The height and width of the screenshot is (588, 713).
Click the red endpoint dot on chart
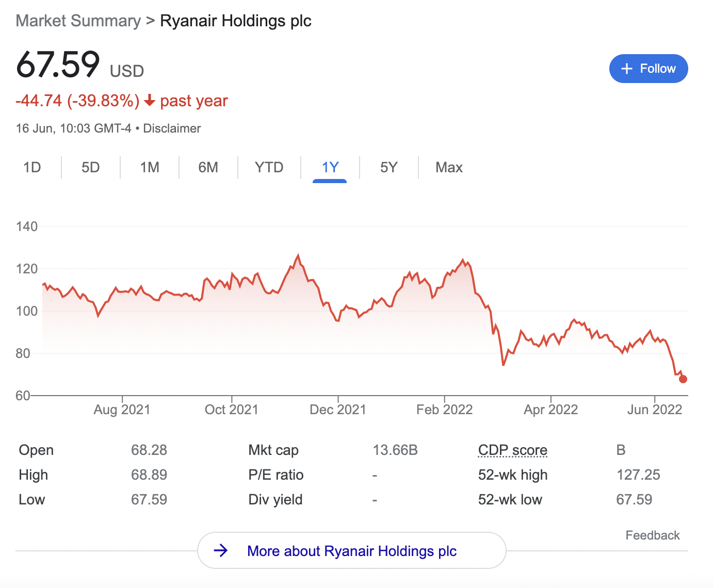coord(683,379)
